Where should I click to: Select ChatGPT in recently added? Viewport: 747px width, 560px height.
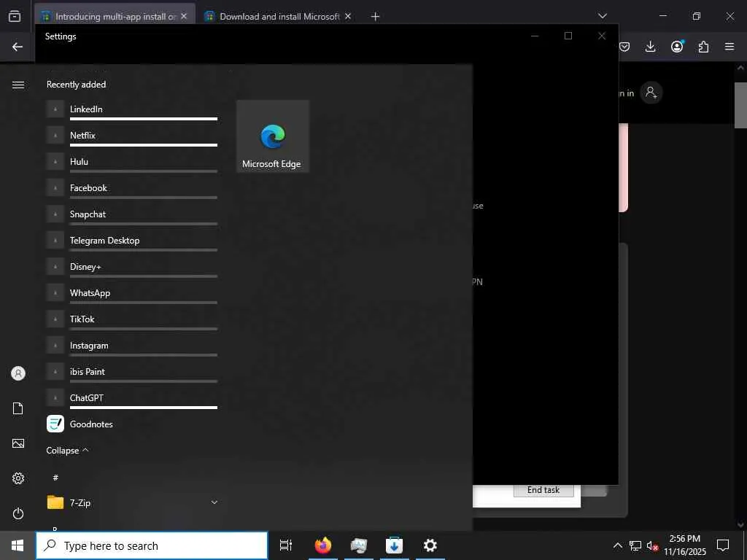click(132, 397)
